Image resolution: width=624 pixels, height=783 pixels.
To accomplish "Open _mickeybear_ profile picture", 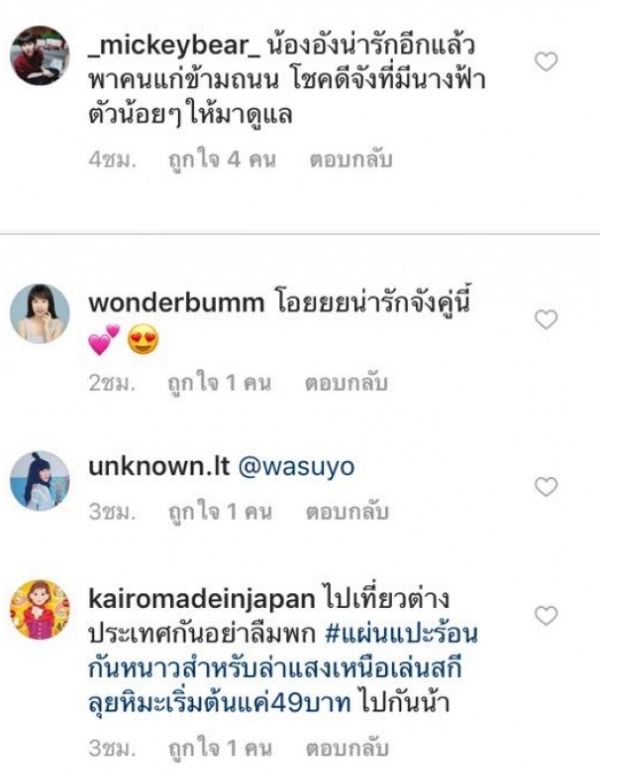I will click(x=40, y=56).
